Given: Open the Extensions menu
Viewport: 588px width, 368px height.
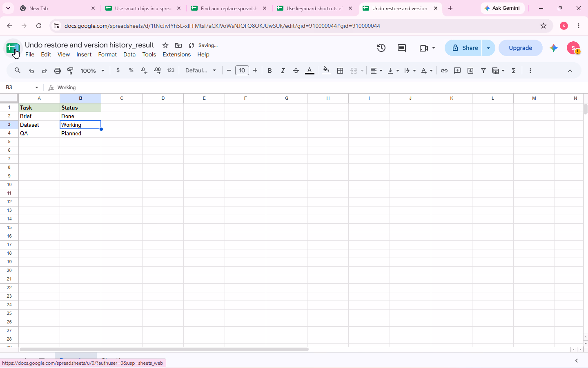Looking at the screenshot, I should click(176, 54).
